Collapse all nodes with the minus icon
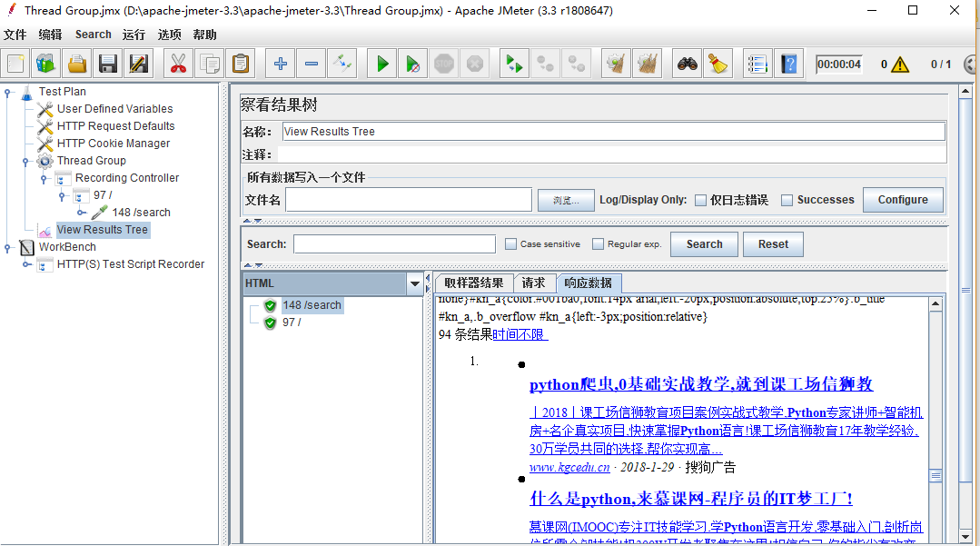Screen dimensions: 980x546 tap(312, 64)
